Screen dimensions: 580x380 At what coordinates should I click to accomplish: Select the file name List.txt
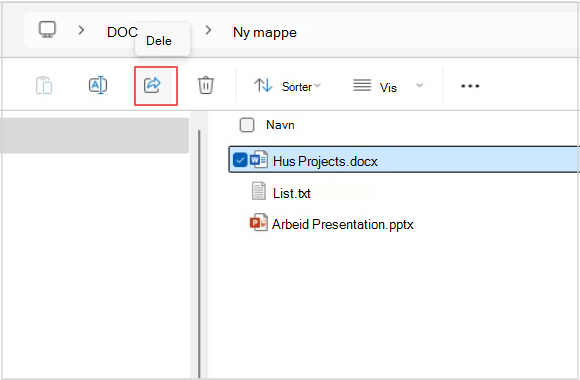[291, 193]
